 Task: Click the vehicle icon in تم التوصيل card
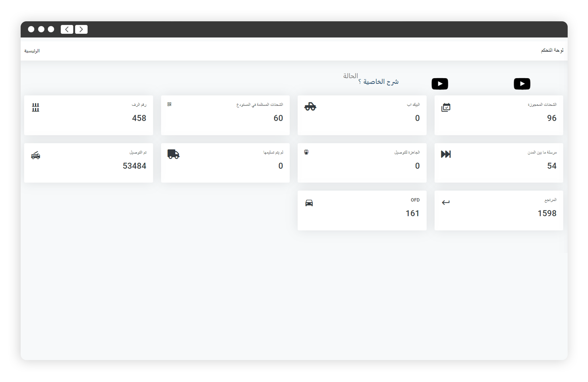point(36,155)
